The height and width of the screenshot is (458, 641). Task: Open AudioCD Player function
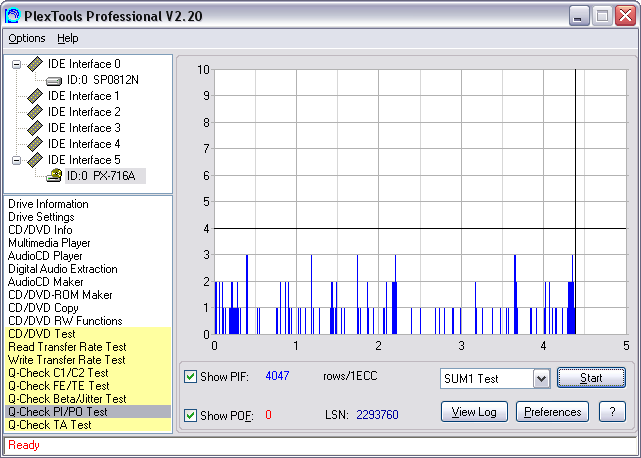tap(45, 256)
